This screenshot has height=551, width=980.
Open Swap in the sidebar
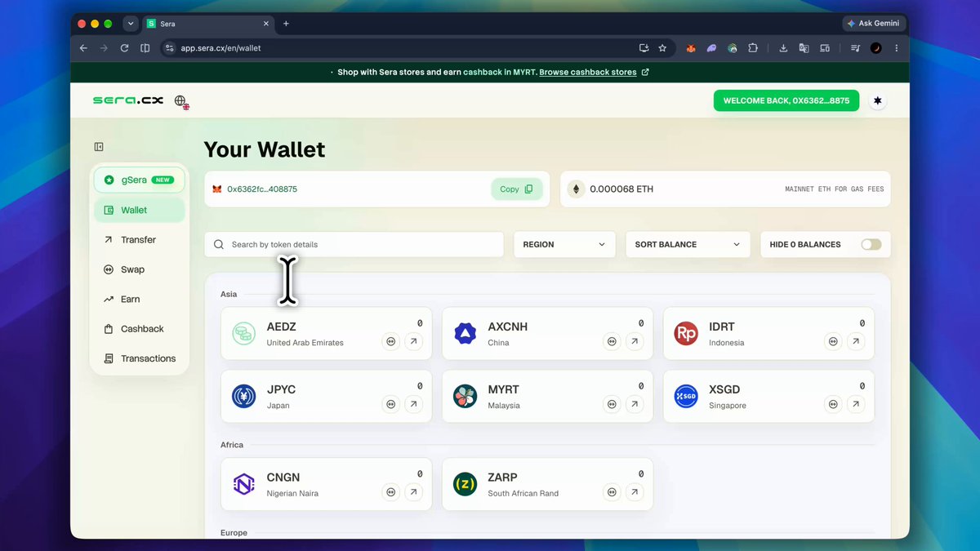[x=140, y=269]
